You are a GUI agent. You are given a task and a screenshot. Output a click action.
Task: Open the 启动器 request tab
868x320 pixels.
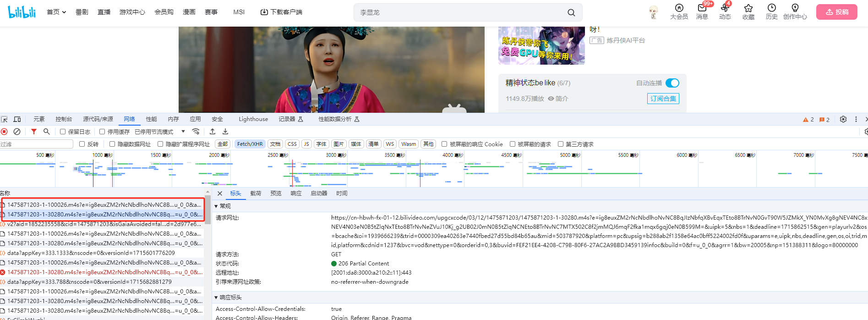point(319,193)
